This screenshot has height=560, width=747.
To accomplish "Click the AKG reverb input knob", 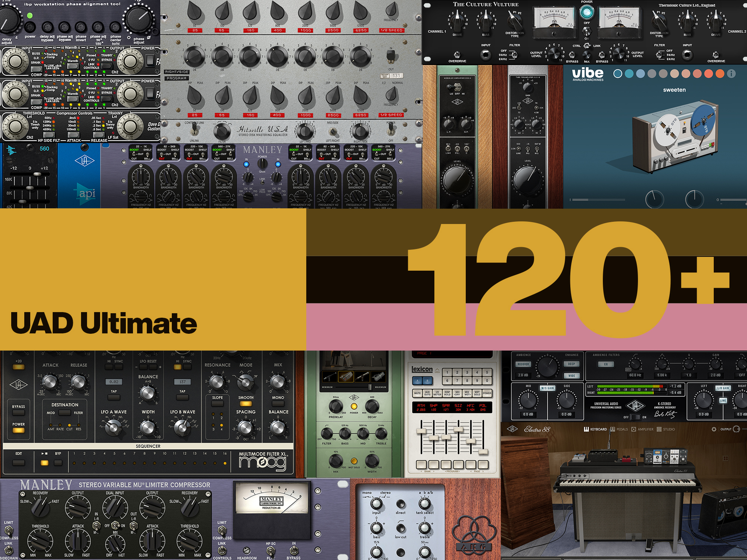I will point(376,504).
